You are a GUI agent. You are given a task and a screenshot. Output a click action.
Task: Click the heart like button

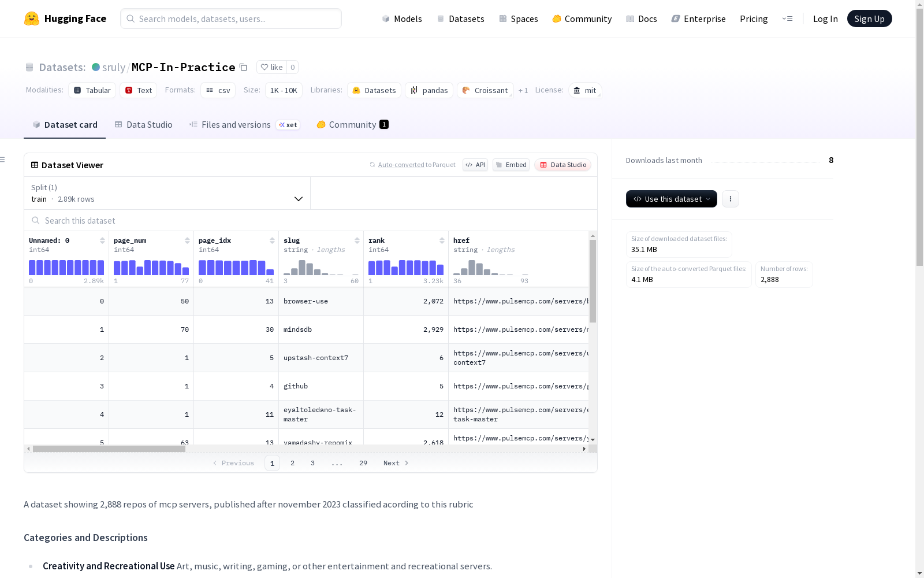pyautogui.click(x=271, y=67)
